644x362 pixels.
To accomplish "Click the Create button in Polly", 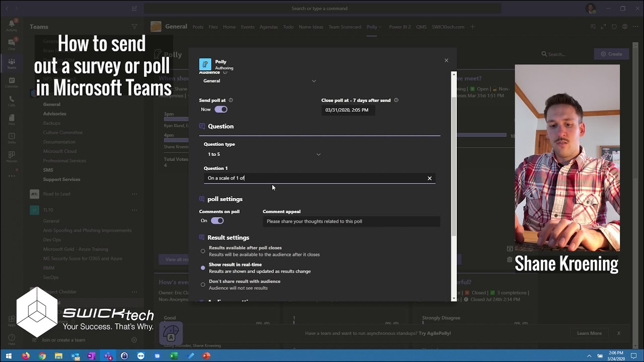I will click(611, 54).
